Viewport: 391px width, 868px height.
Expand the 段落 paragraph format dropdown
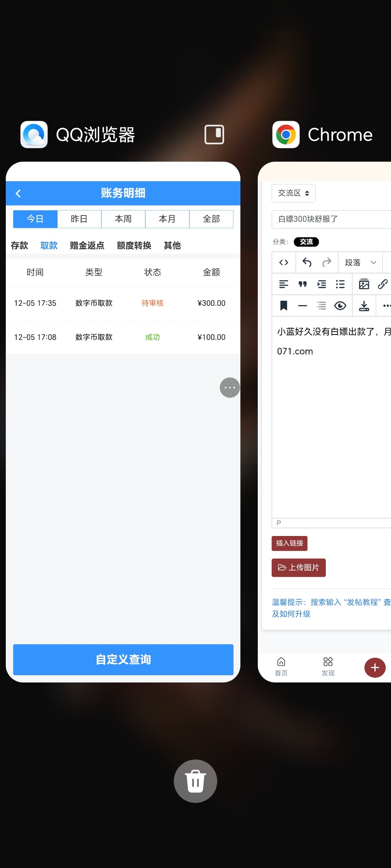click(360, 262)
